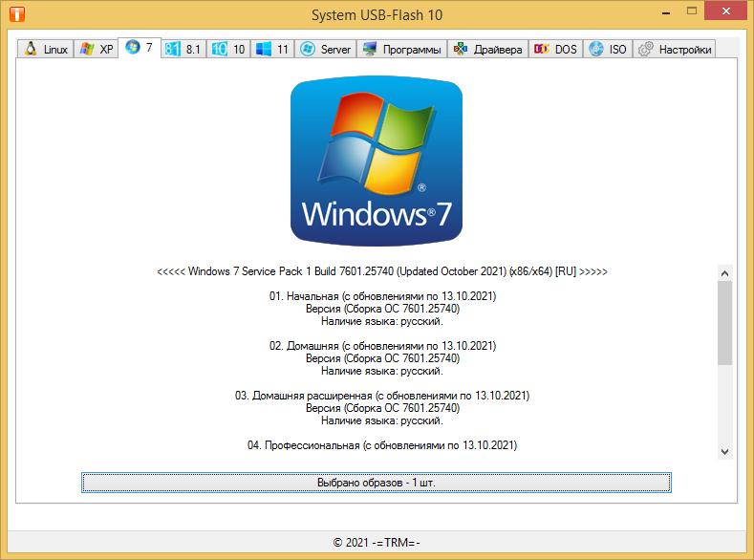Click the '03. Домашняя расширенная' line

coord(382,396)
